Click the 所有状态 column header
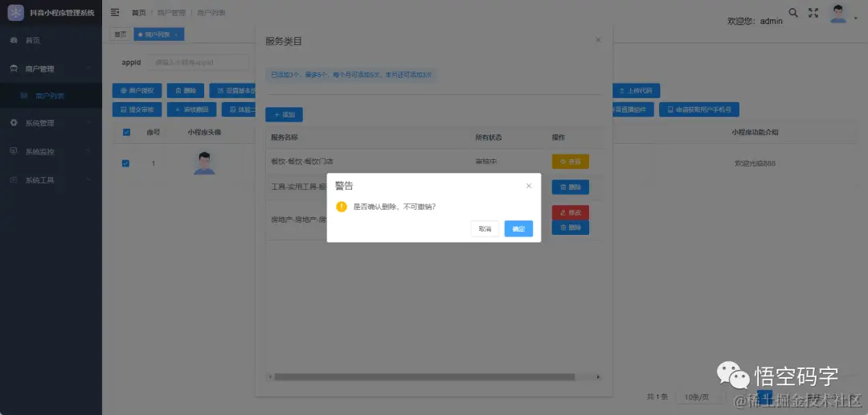The image size is (868, 415). coord(489,138)
